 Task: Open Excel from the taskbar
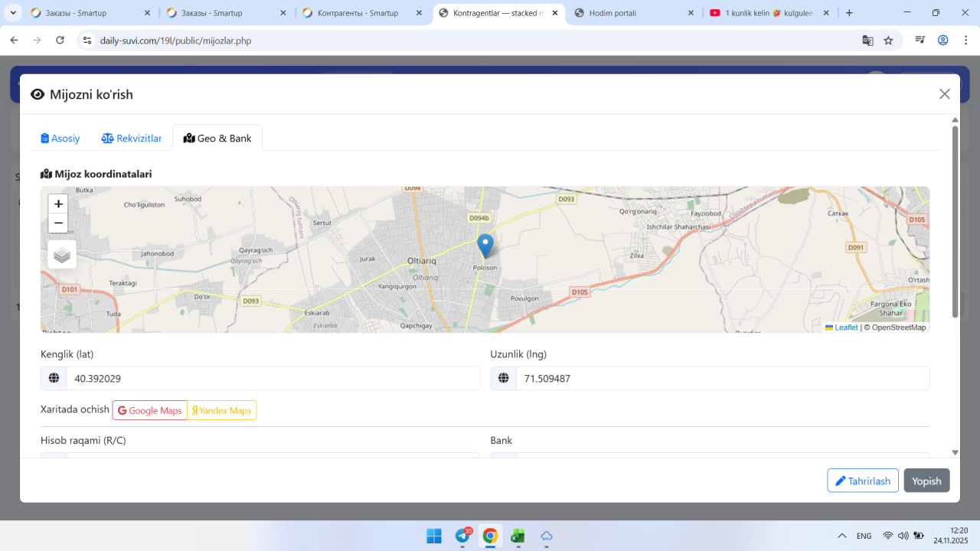518,536
